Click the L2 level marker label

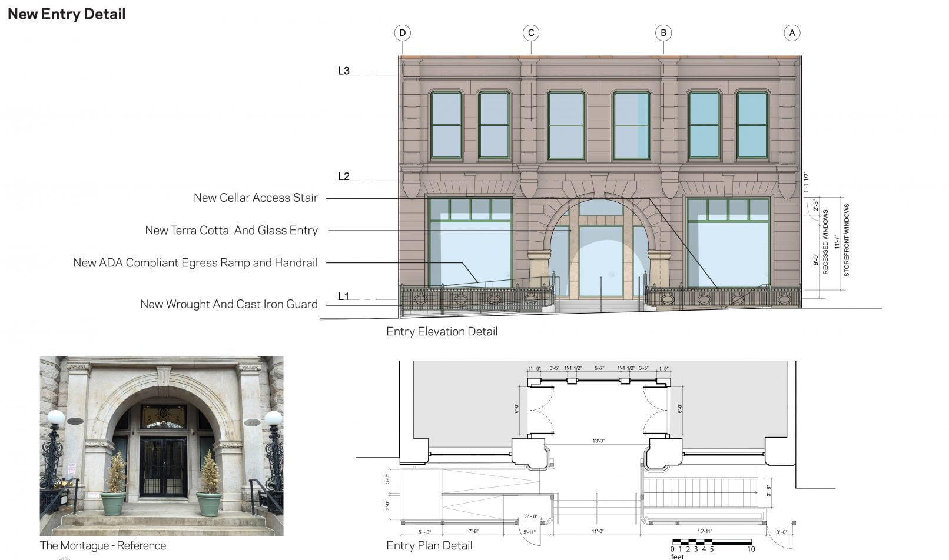[x=344, y=176]
